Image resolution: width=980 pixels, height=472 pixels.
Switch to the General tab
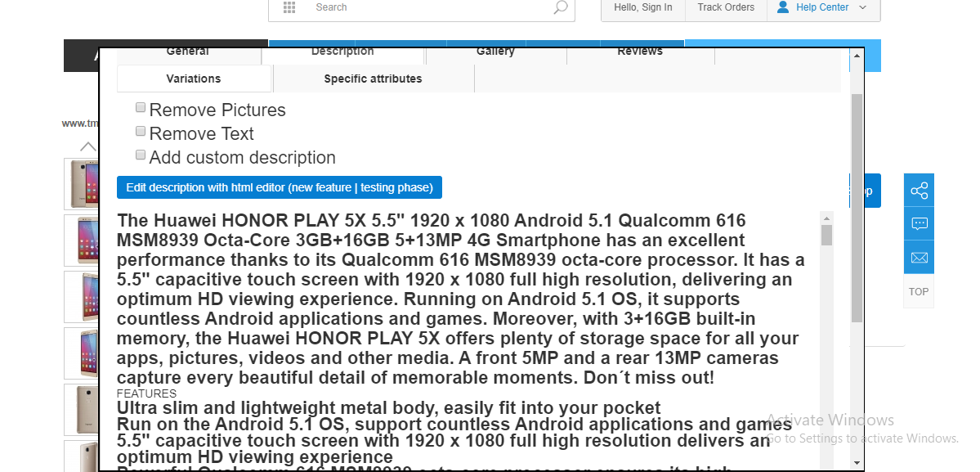pyautogui.click(x=188, y=56)
